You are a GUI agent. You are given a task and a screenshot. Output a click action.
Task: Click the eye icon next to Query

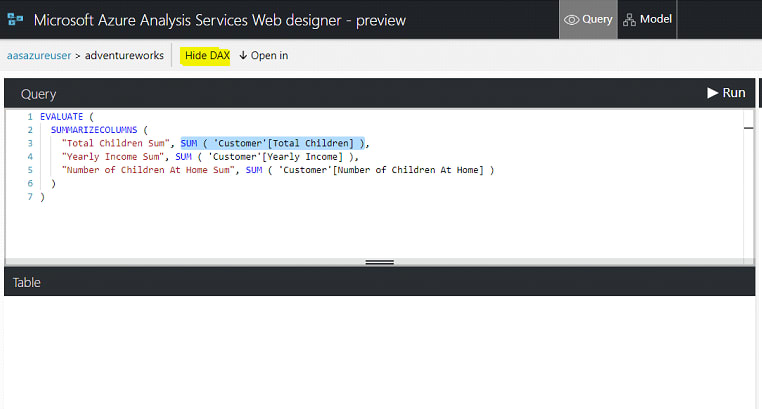571,20
